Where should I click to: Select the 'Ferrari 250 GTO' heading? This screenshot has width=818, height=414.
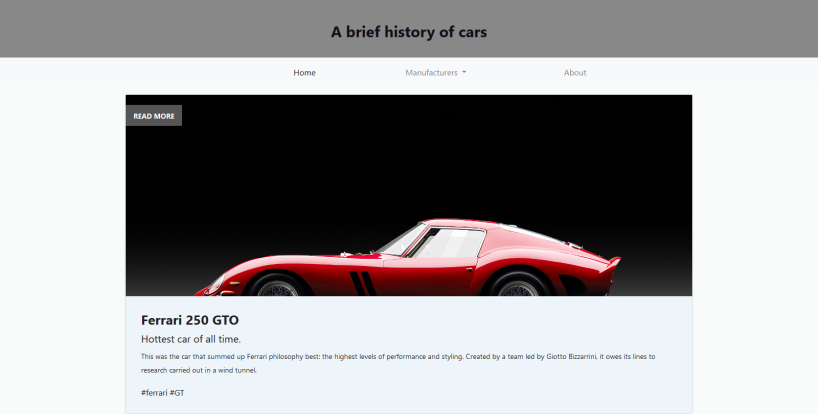pos(190,320)
